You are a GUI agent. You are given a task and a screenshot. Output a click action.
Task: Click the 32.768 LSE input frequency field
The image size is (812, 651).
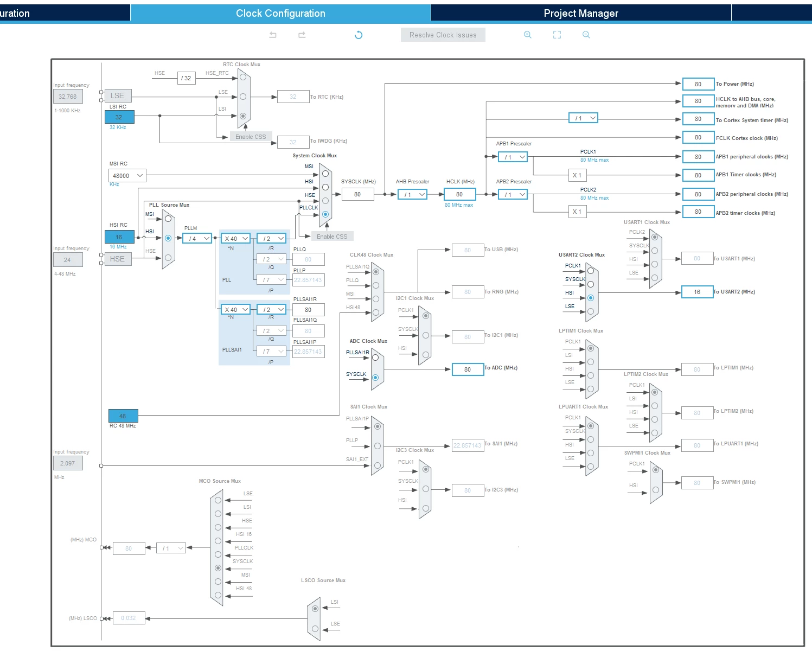[x=68, y=97]
